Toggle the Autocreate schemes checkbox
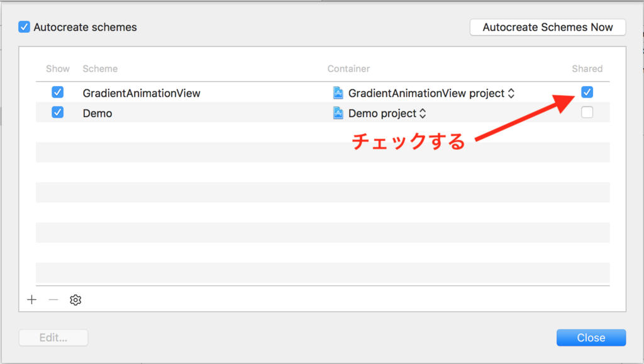Screen dimensions: 644x364 click(25, 27)
